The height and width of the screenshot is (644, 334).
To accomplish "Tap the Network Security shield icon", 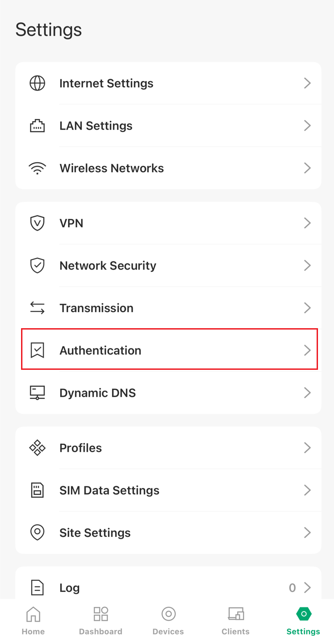I will click(37, 265).
